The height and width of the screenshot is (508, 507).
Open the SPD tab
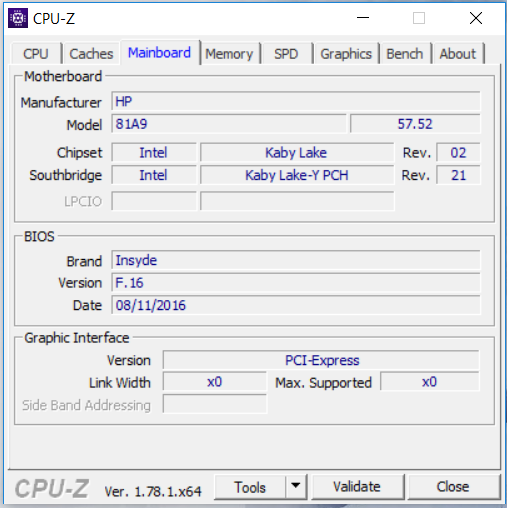286,54
